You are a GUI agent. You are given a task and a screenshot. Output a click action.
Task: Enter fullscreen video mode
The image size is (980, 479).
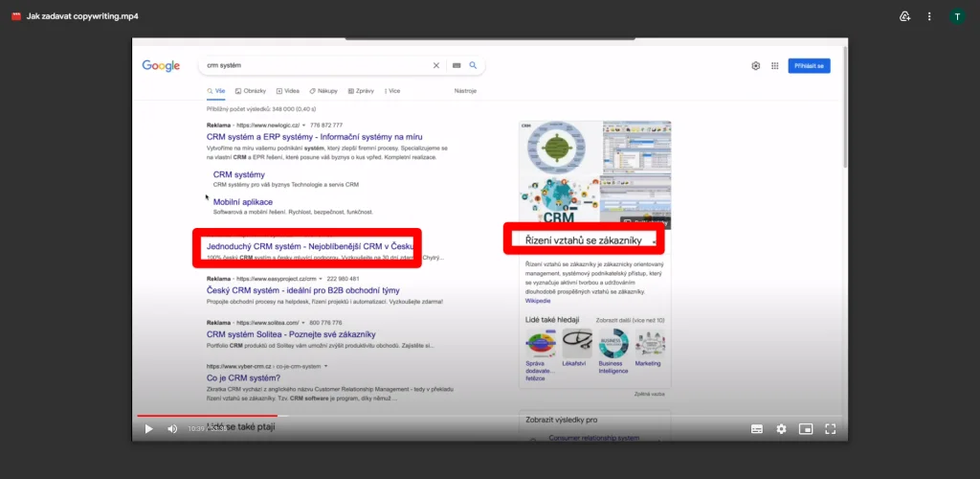831,429
